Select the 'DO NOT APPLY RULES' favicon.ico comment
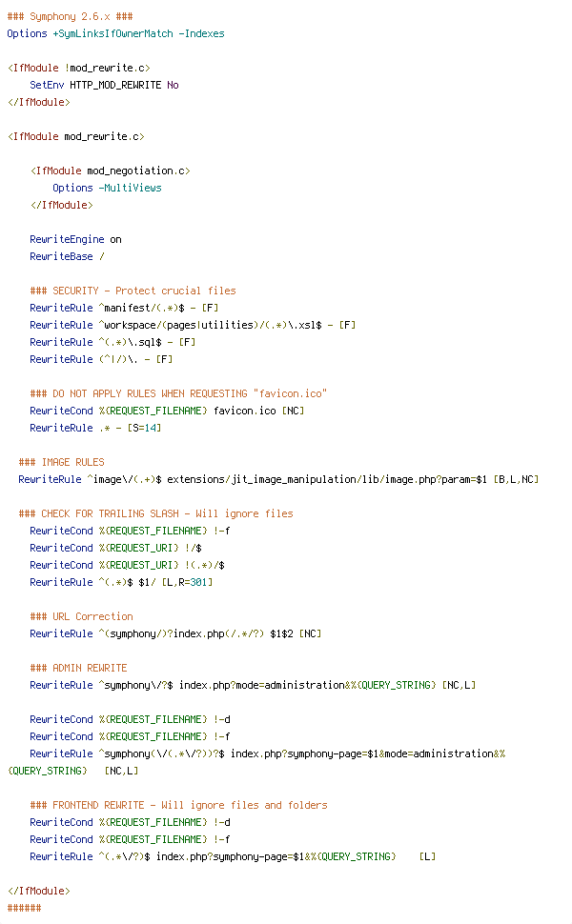The image size is (572, 924). pyautogui.click(x=178, y=393)
